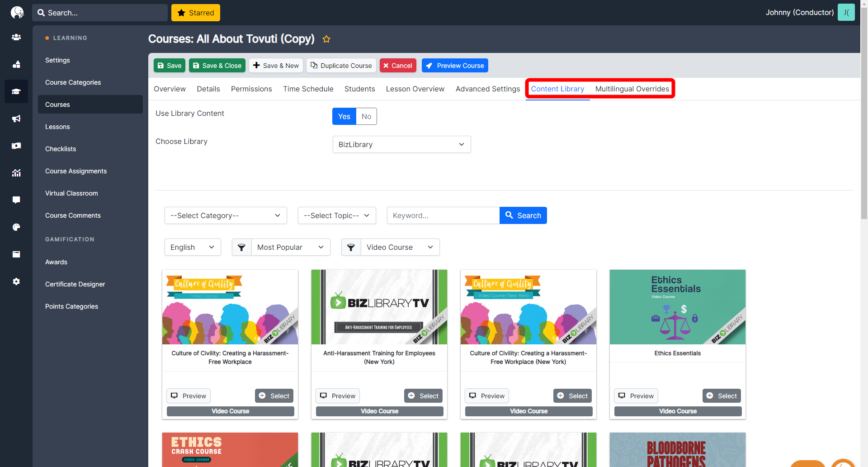Open Checklists in the sidebar
868x467 pixels.
coord(61,149)
